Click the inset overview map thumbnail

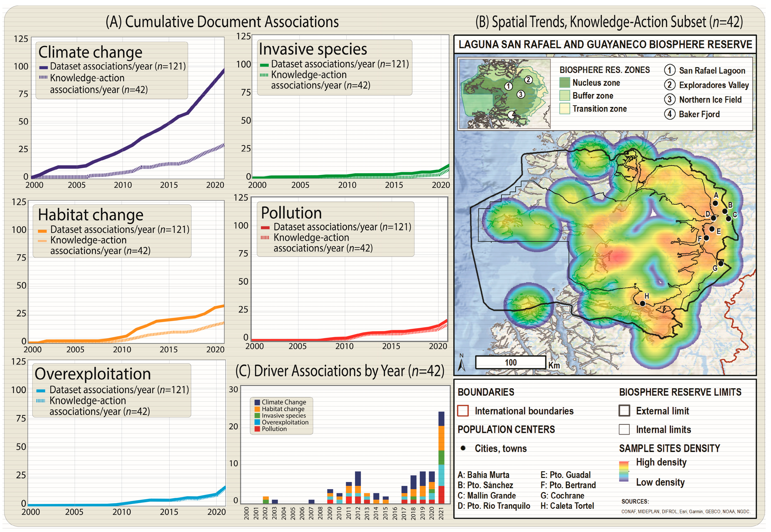tap(504, 94)
